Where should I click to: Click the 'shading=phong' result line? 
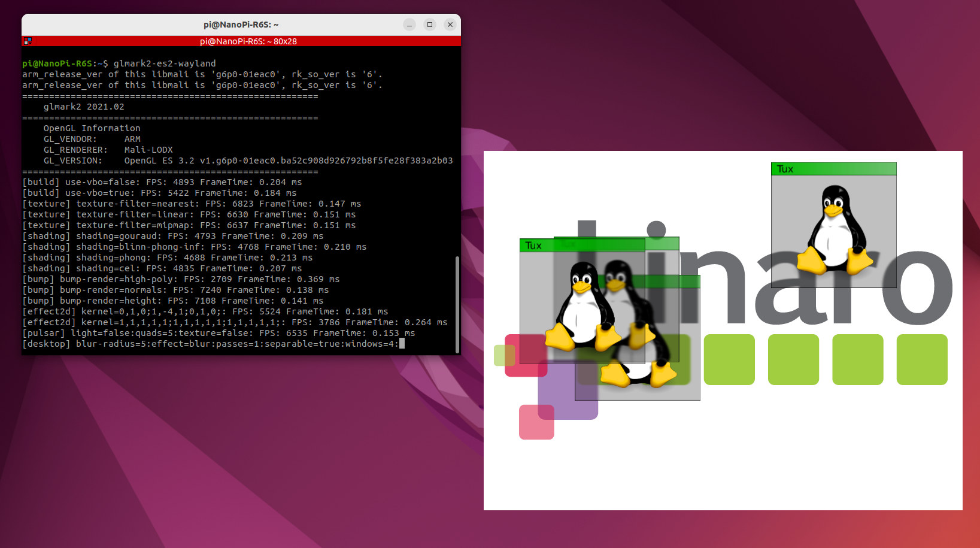coord(168,258)
